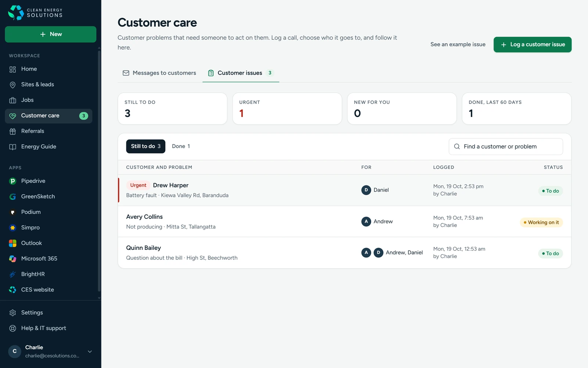This screenshot has width=588, height=368.
Task: Click the Urgent tag on Drew Harper
Action: pos(138,185)
